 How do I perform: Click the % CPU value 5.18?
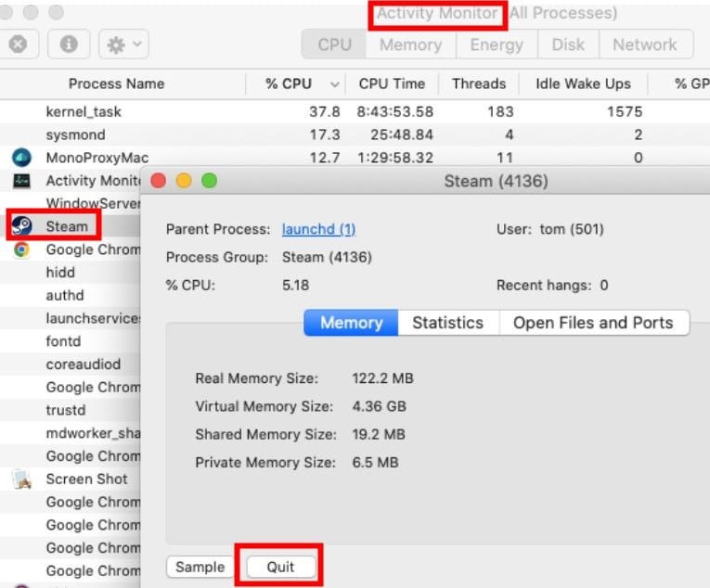pyautogui.click(x=296, y=285)
